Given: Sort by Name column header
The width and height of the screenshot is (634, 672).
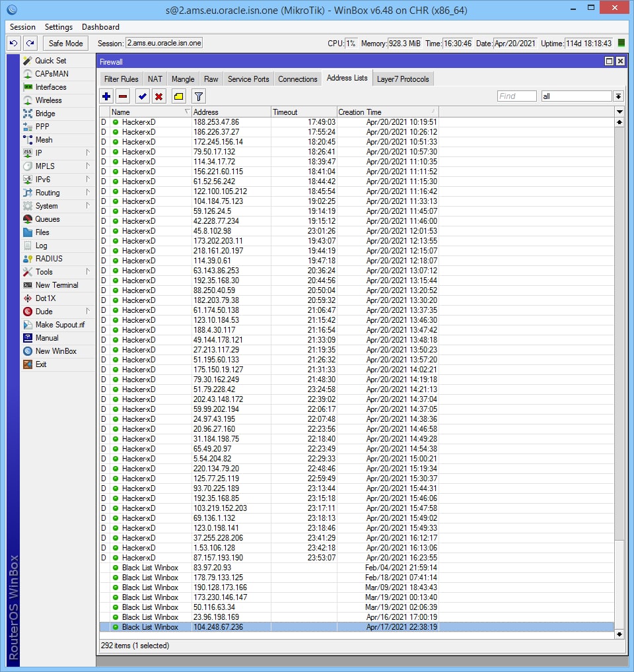Looking at the screenshot, I should coord(151,112).
